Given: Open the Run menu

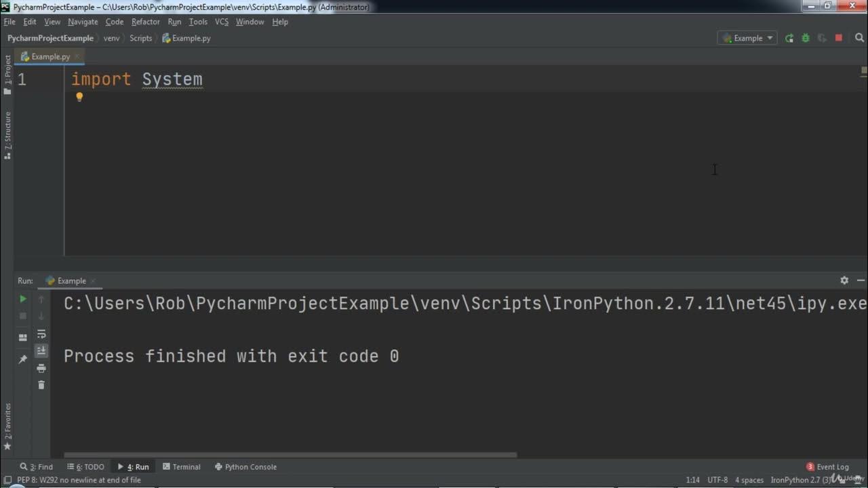Looking at the screenshot, I should [x=174, y=22].
